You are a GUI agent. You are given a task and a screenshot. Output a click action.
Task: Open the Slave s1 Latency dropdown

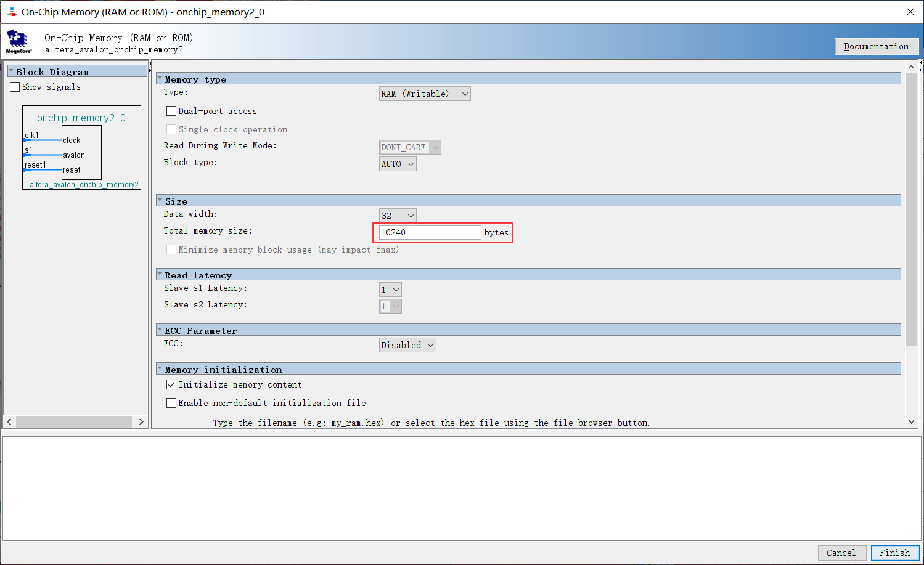(x=390, y=290)
